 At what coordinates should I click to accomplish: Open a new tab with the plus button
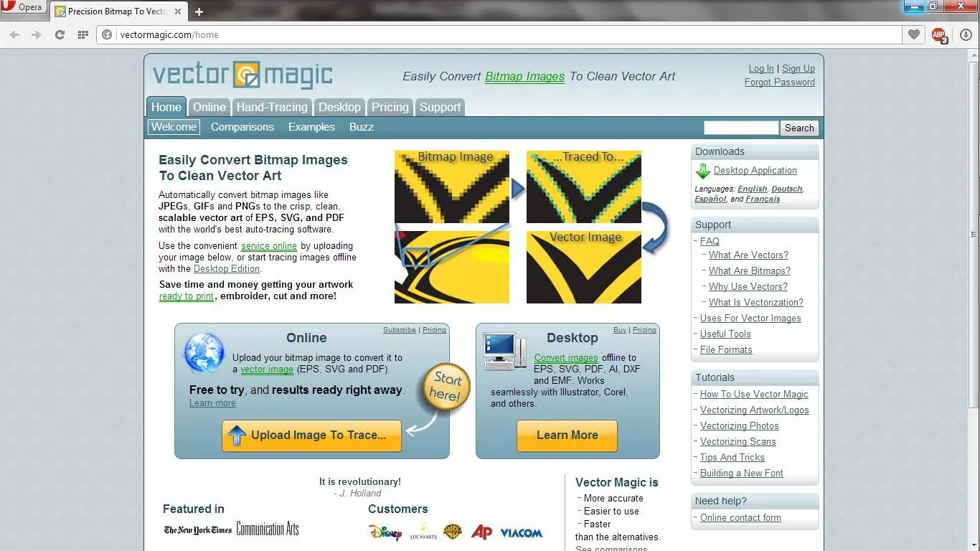coord(199,11)
